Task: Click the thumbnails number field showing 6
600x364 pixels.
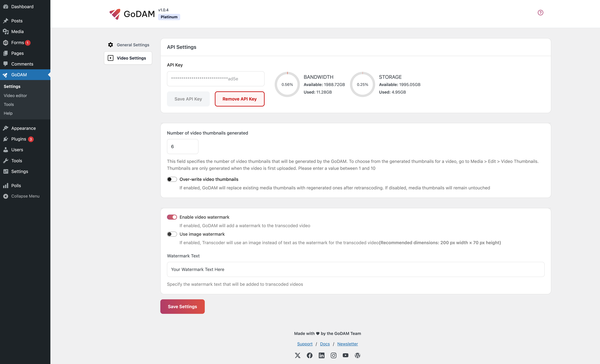Action: [183, 146]
